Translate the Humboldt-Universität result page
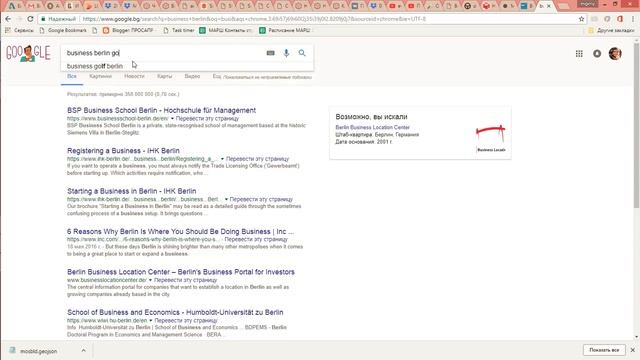The width and height of the screenshot is (640, 360). 186,320
